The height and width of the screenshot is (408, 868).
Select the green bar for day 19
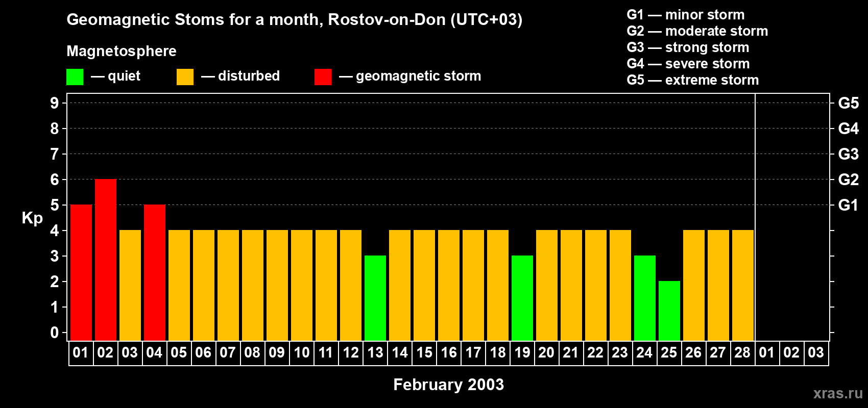[522, 298]
